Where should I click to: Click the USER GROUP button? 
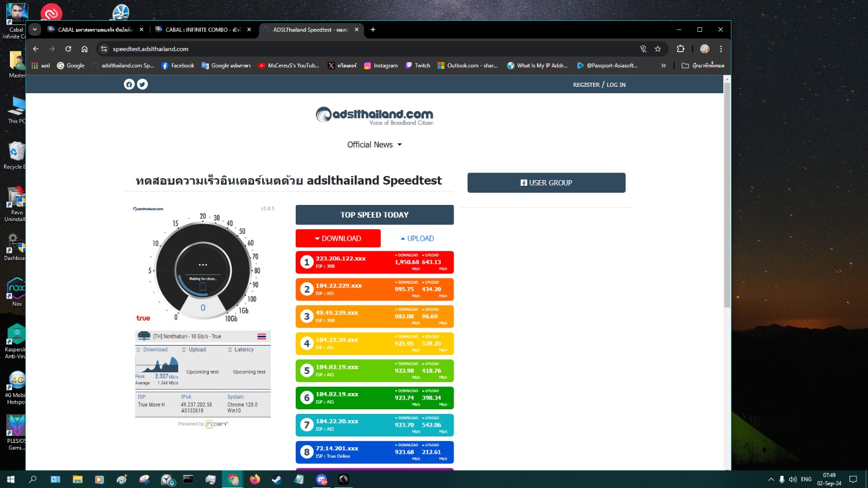pyautogui.click(x=546, y=183)
